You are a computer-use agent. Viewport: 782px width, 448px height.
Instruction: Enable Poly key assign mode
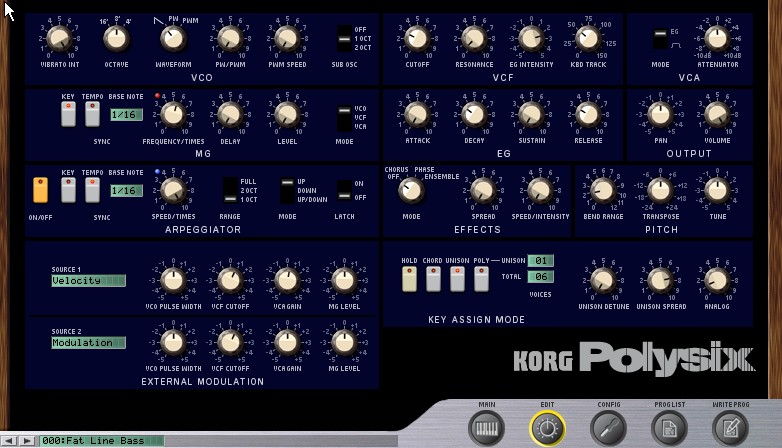point(481,279)
